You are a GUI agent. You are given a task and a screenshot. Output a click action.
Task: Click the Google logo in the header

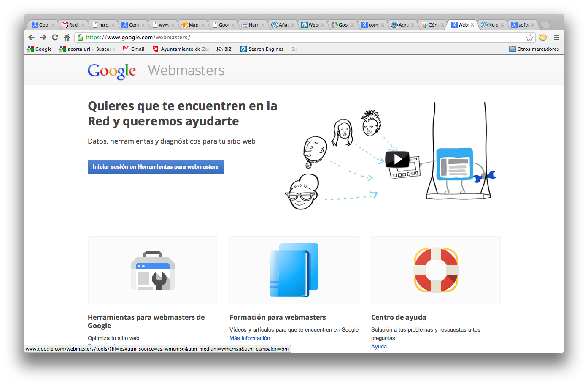[112, 71]
